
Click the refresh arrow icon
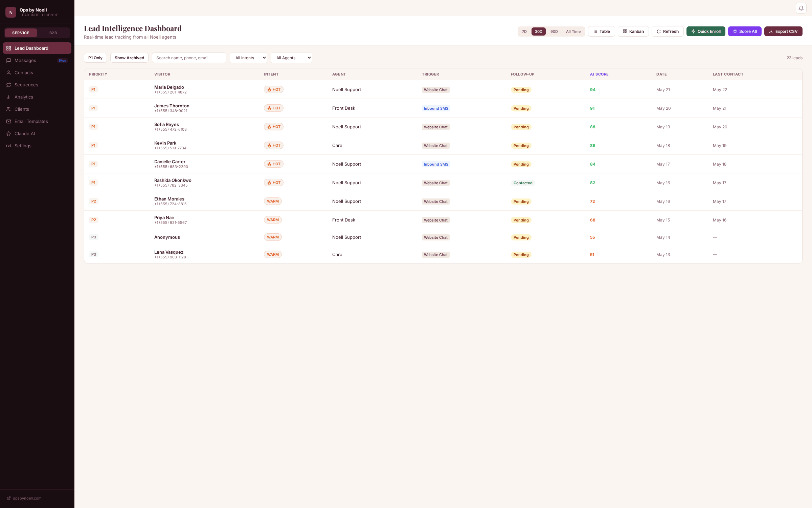659,31
